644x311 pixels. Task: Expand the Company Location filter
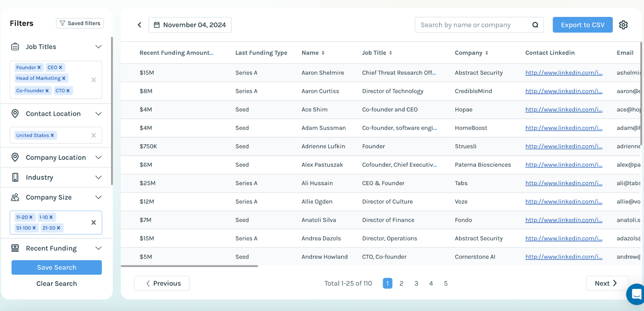point(98,157)
